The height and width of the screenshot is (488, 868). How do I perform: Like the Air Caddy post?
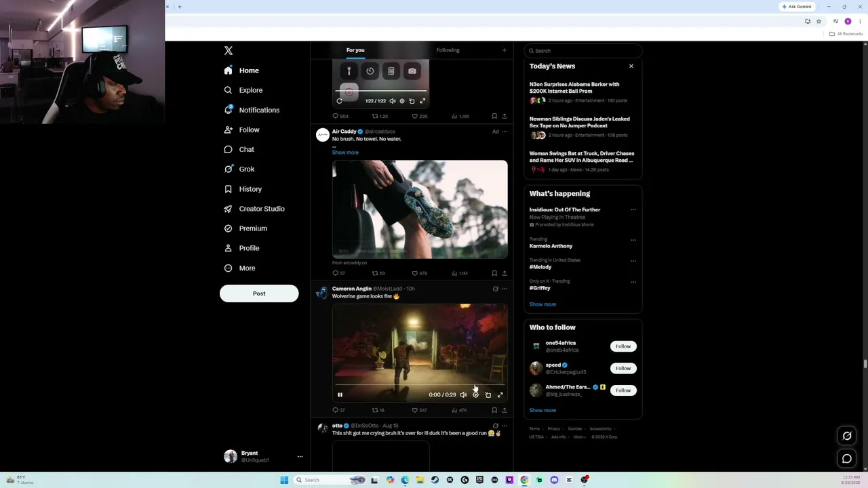point(420,274)
